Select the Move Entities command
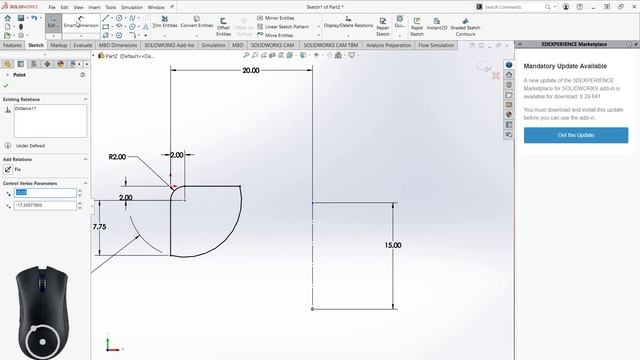The width and height of the screenshot is (640, 360). (x=275, y=35)
